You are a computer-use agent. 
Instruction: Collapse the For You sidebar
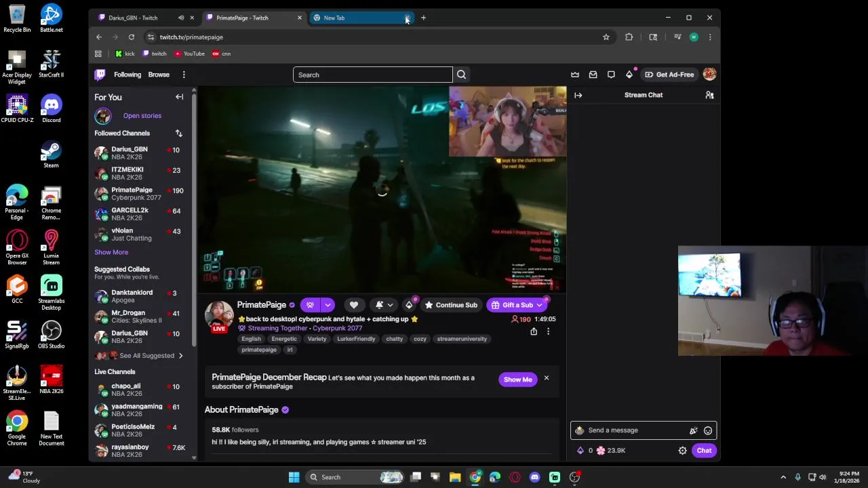(x=180, y=97)
